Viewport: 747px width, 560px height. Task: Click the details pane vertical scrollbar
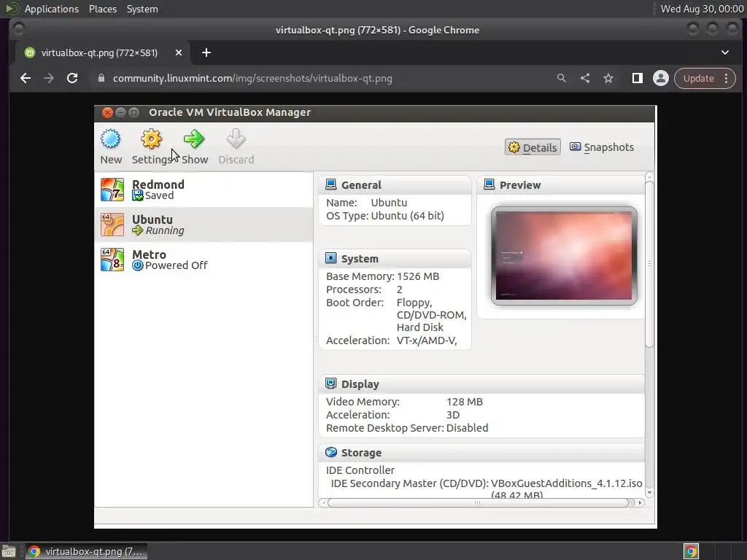[x=649, y=264]
